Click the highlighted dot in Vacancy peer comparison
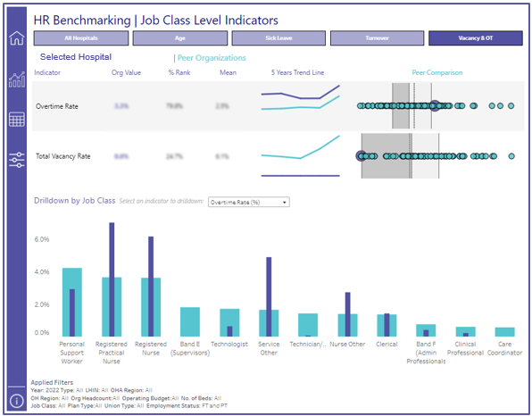Image resolution: width=532 pixels, height=416 pixels. [362, 156]
